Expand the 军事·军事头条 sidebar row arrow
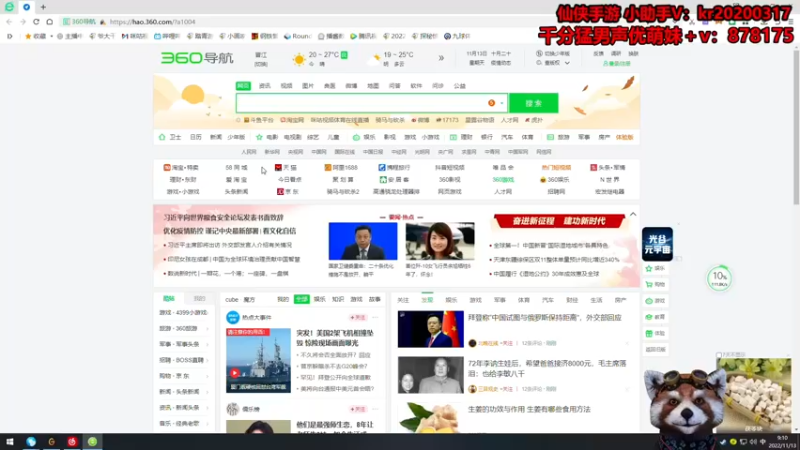Viewport: 800px width, 450px height. 207,345
